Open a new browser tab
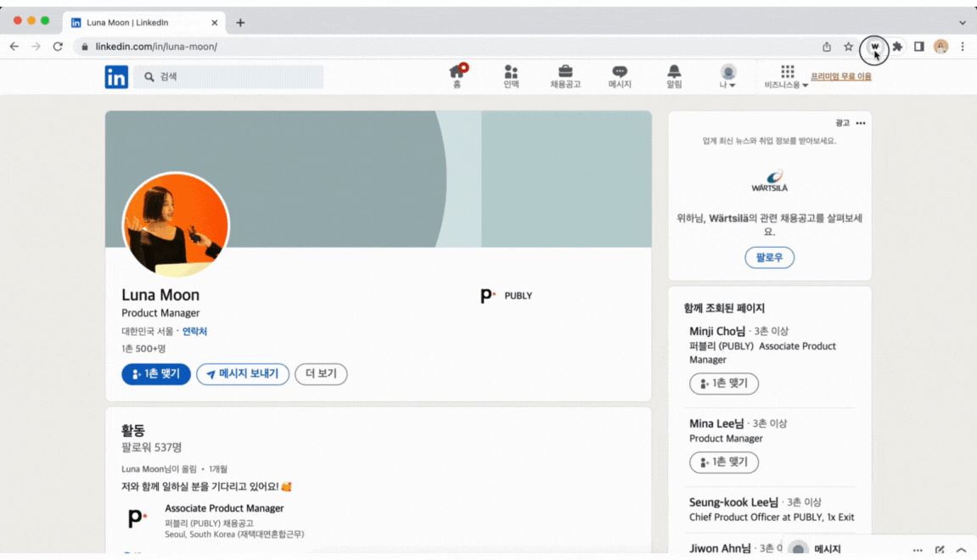Image resolution: width=977 pixels, height=560 pixels. (x=240, y=23)
